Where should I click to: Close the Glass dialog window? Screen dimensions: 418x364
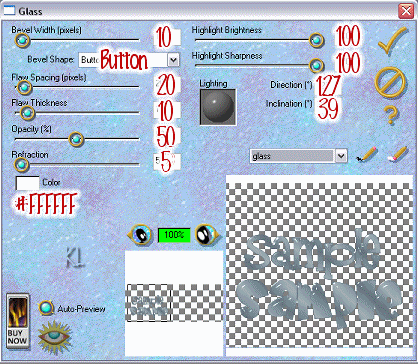pyautogui.click(x=406, y=11)
